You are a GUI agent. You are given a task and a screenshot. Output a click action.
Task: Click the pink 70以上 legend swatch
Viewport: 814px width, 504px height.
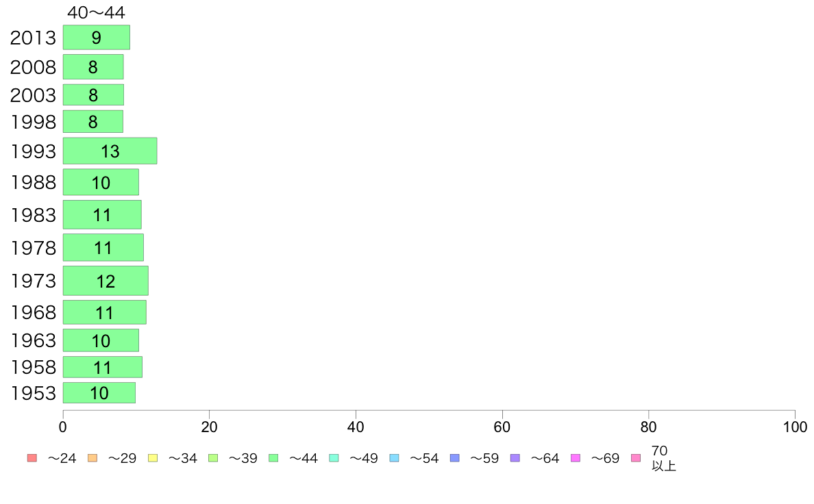pyautogui.click(x=636, y=458)
